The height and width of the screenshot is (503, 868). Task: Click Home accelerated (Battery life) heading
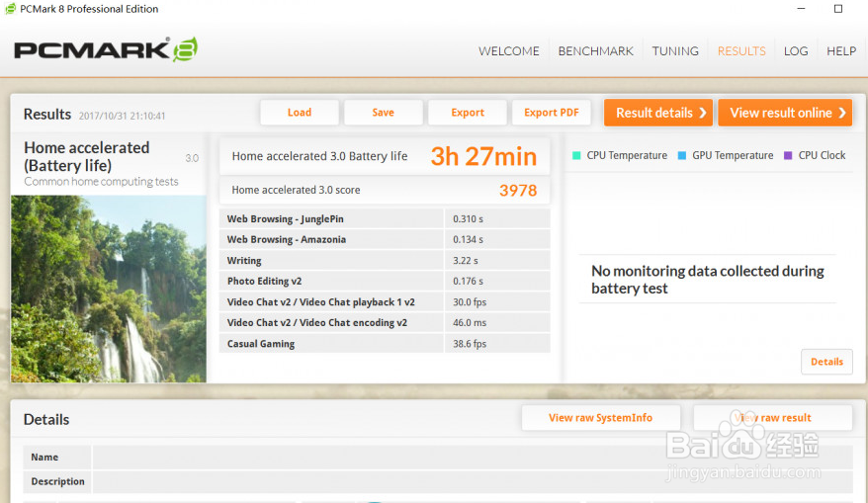(x=86, y=156)
